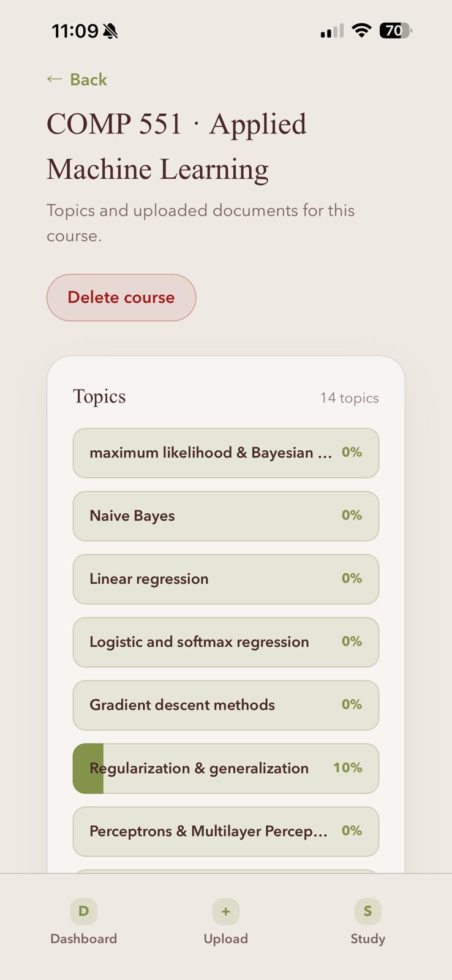Tap the Dashboard D icon
The width and height of the screenshot is (452, 980).
click(x=84, y=911)
